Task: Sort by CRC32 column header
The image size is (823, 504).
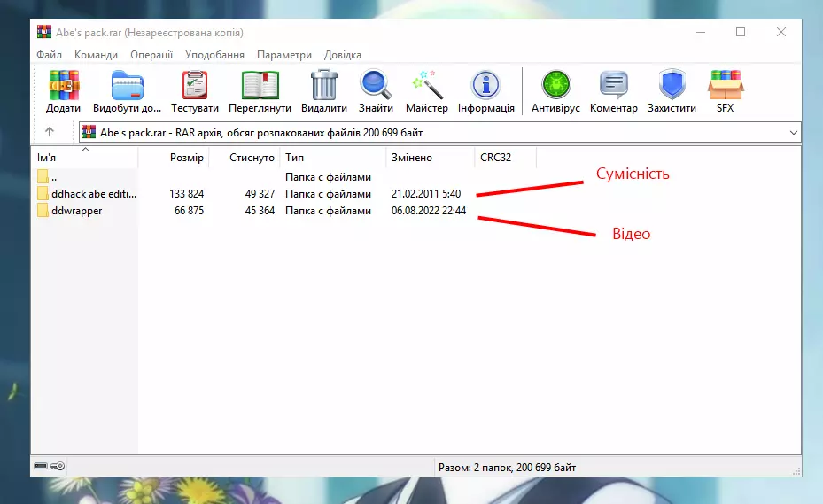Action: pos(506,158)
